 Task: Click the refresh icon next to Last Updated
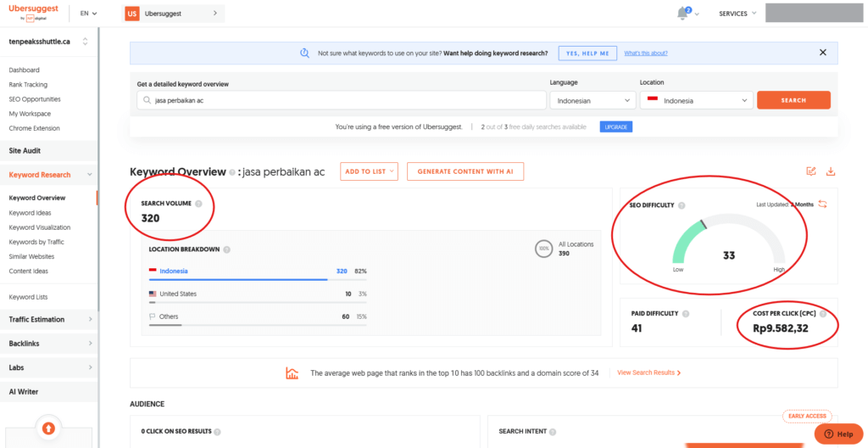(822, 204)
